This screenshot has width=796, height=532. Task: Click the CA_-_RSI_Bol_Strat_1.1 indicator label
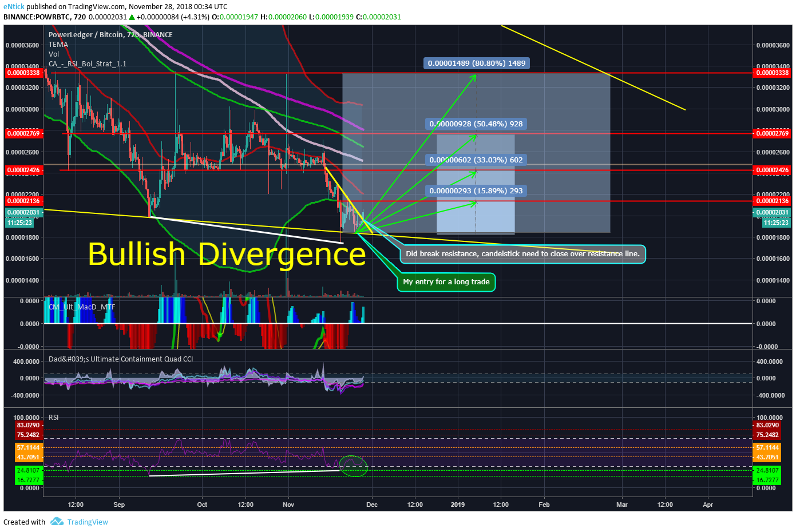pyautogui.click(x=88, y=64)
